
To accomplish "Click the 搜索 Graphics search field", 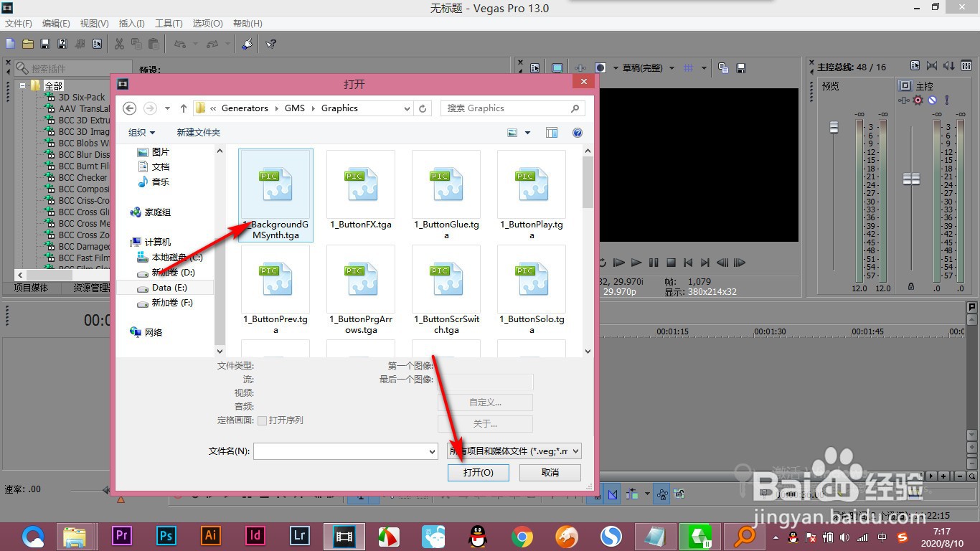I will tap(512, 108).
